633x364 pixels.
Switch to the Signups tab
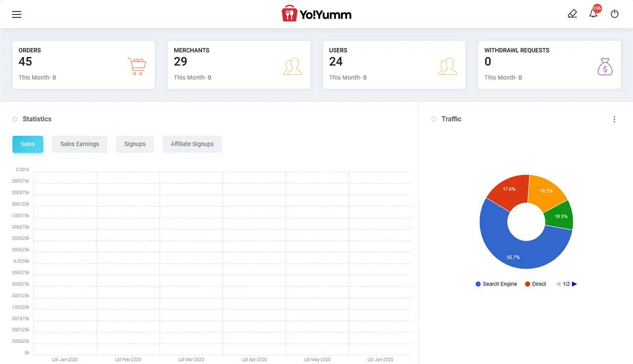click(135, 144)
